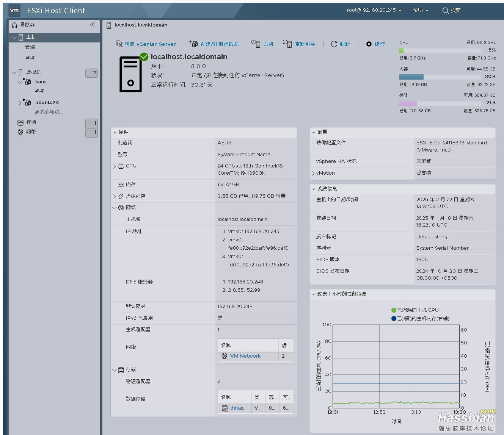Click the Get vCenter Server icon
Image resolution: width=504 pixels, height=435 pixels.
pos(119,44)
